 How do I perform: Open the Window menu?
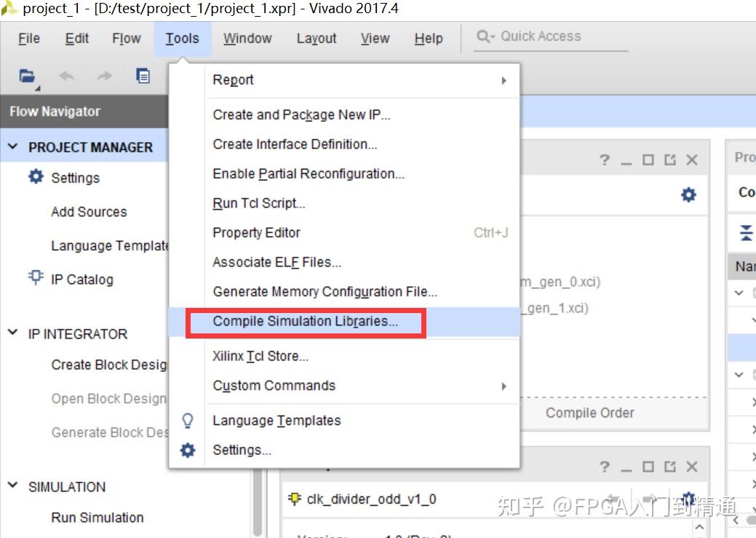[x=247, y=38]
